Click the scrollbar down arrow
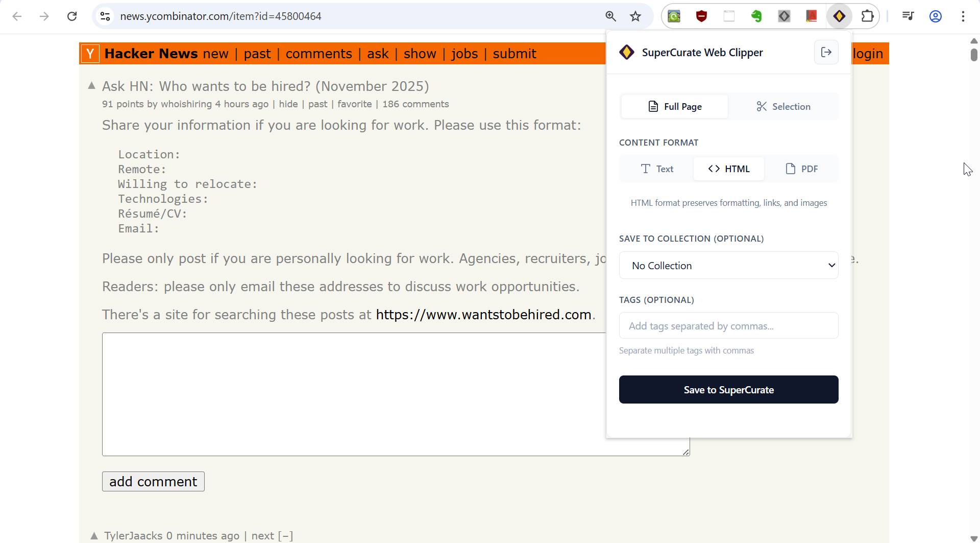 974,538
